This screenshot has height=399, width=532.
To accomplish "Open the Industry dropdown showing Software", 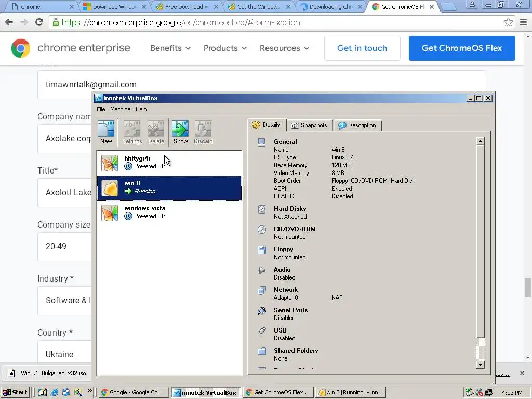I will [x=64, y=301].
